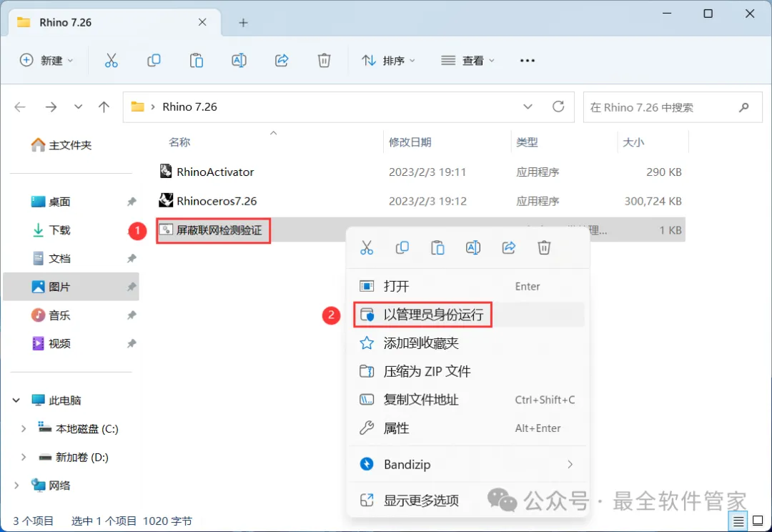Choose 添加到收藏夹 in context menu

467,343
